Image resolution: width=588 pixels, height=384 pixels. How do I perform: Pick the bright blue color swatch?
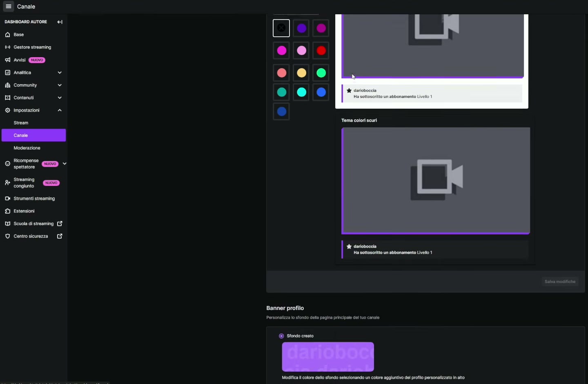[x=321, y=92]
